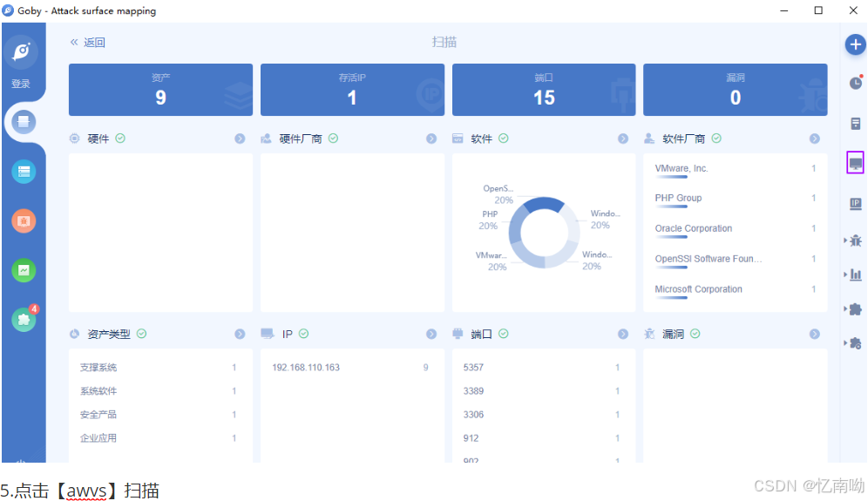868x501 pixels.
Task: Click green check next to 端口 heading
Action: click(x=503, y=334)
